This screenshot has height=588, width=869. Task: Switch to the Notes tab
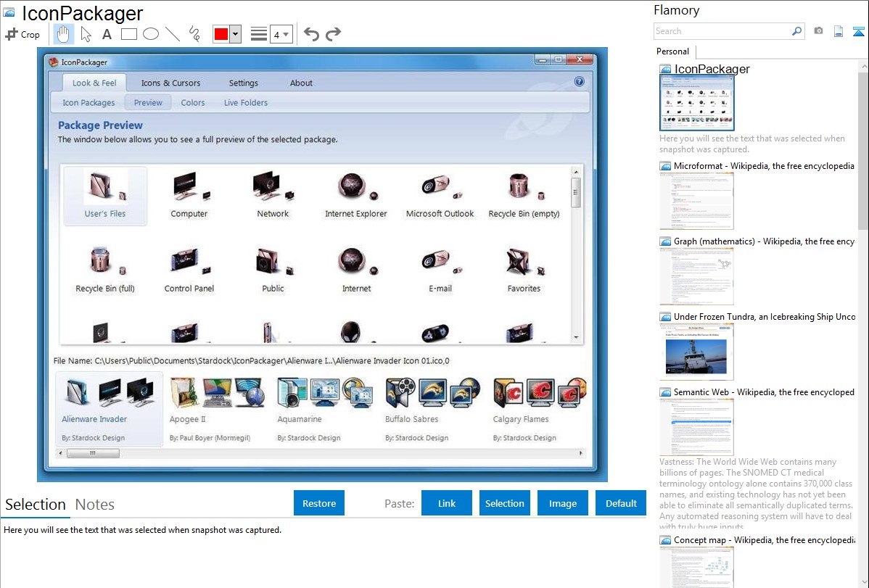click(94, 505)
